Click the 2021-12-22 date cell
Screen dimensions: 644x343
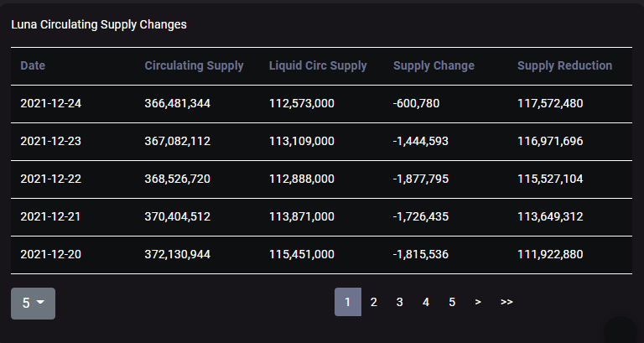(50, 179)
